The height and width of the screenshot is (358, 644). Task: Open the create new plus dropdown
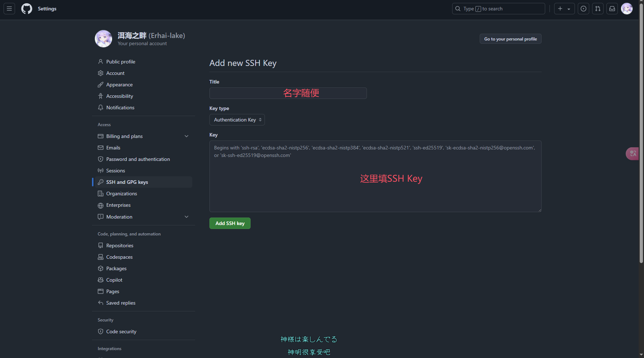point(564,9)
